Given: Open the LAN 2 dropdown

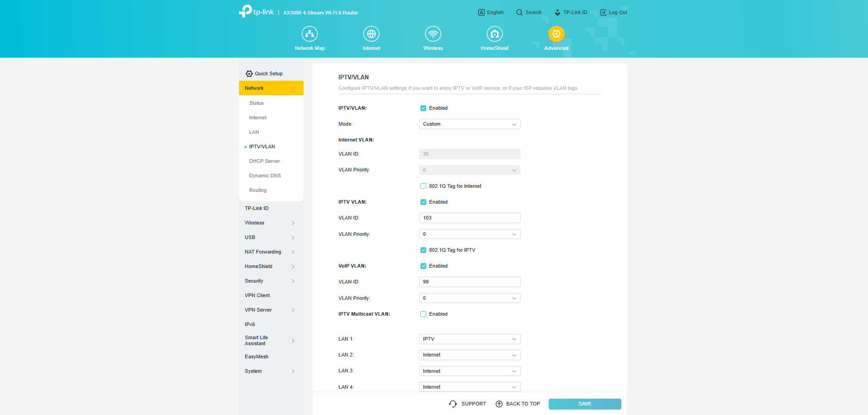Looking at the screenshot, I should tap(469, 355).
